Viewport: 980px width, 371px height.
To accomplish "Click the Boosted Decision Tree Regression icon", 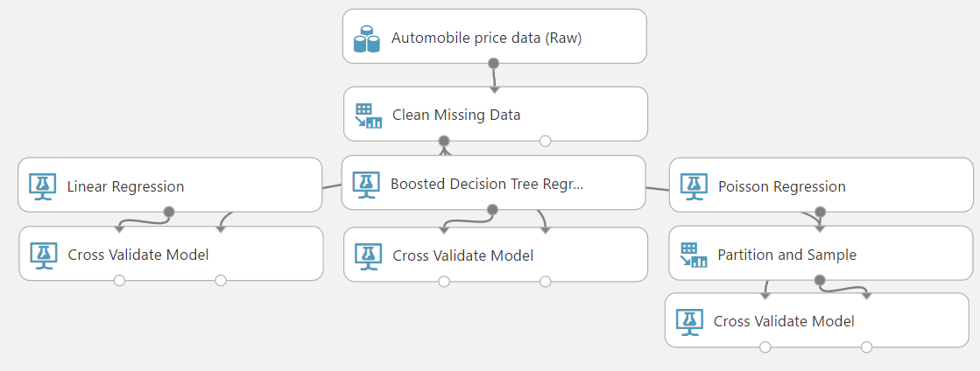I will pos(365,184).
